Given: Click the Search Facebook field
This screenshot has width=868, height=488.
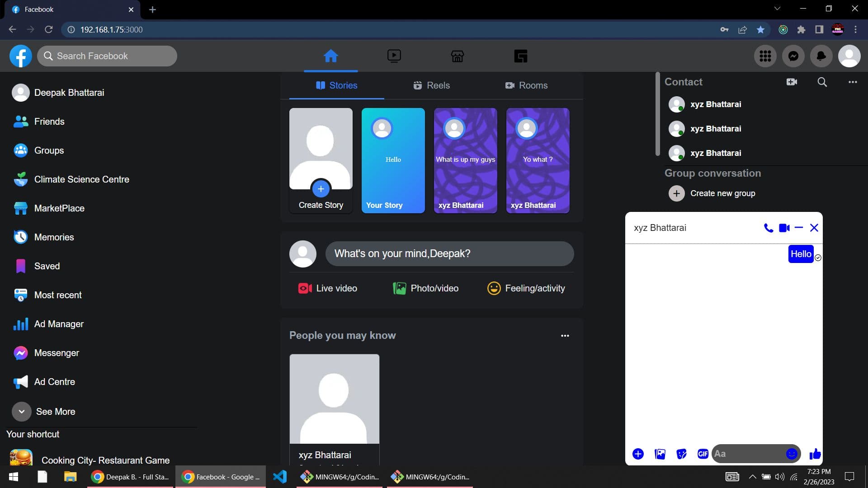Looking at the screenshot, I should (107, 56).
